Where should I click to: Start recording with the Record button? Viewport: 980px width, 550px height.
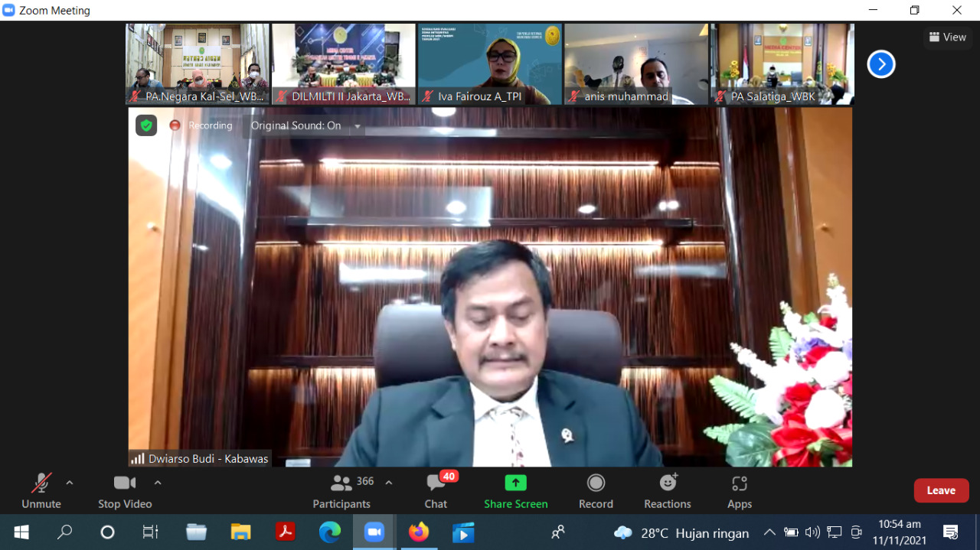click(596, 490)
